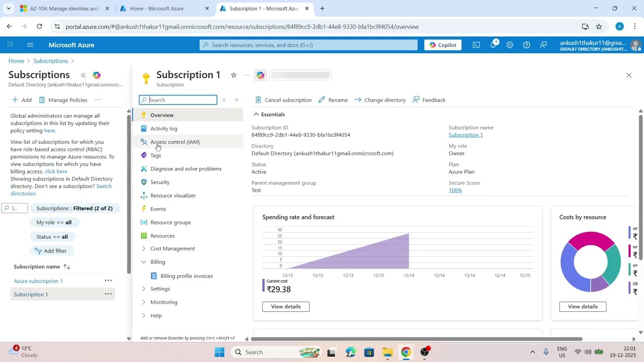Open the Azure portal hamburger menu
This screenshot has width=644, height=362.
(30, 45)
